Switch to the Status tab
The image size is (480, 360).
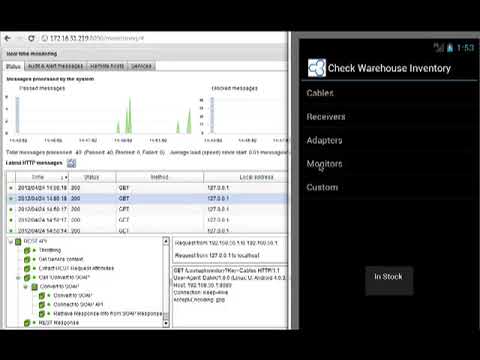coord(13,66)
